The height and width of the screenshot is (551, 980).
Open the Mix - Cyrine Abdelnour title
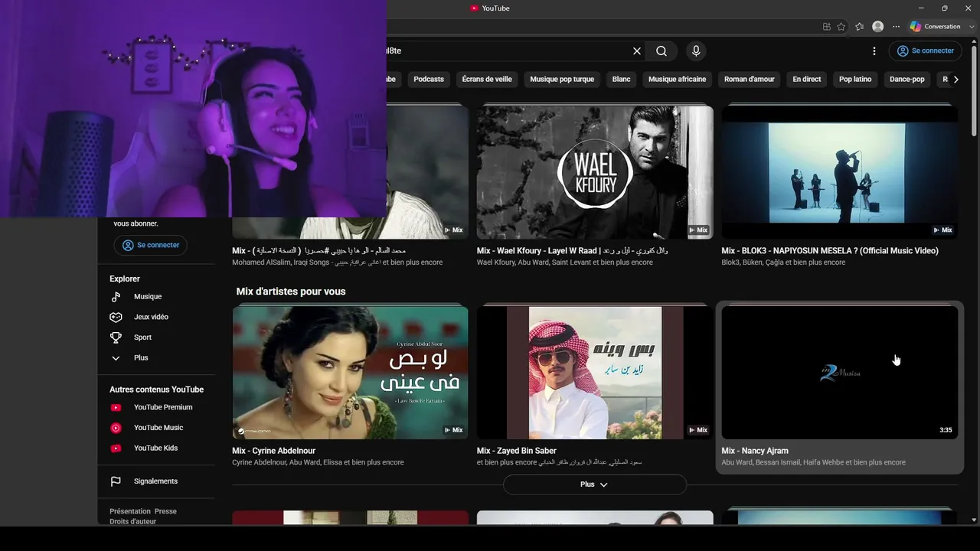coord(274,451)
